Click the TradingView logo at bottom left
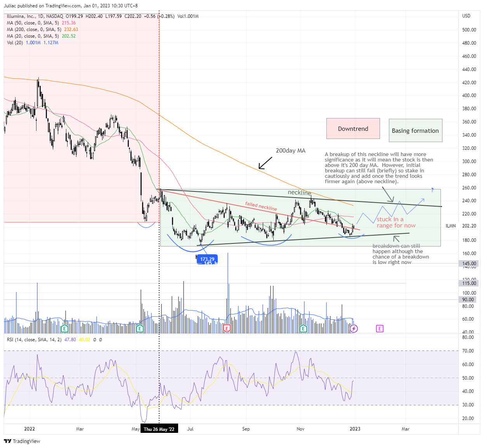Image resolution: width=484 pixels, height=448 pixels. click(x=22, y=441)
